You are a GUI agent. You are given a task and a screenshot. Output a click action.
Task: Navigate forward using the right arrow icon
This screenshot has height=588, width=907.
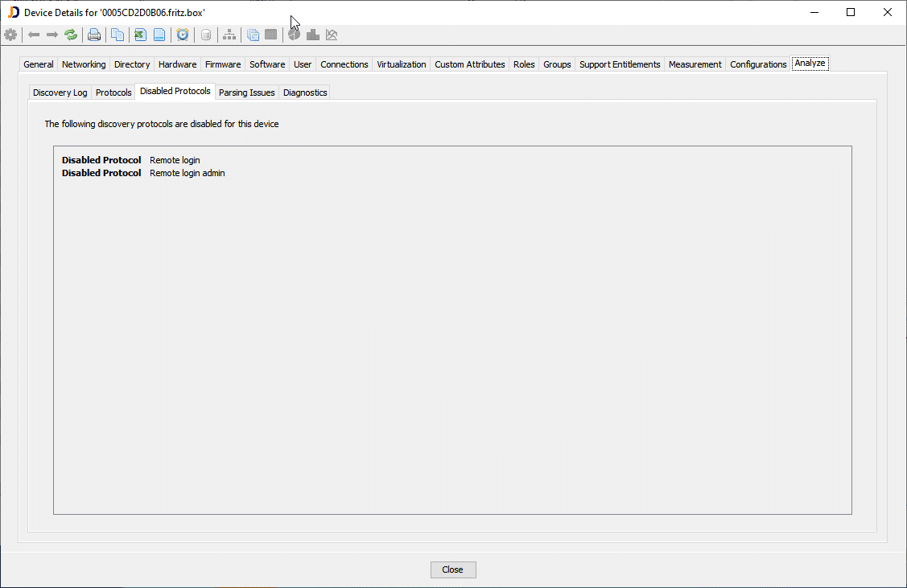(53, 35)
